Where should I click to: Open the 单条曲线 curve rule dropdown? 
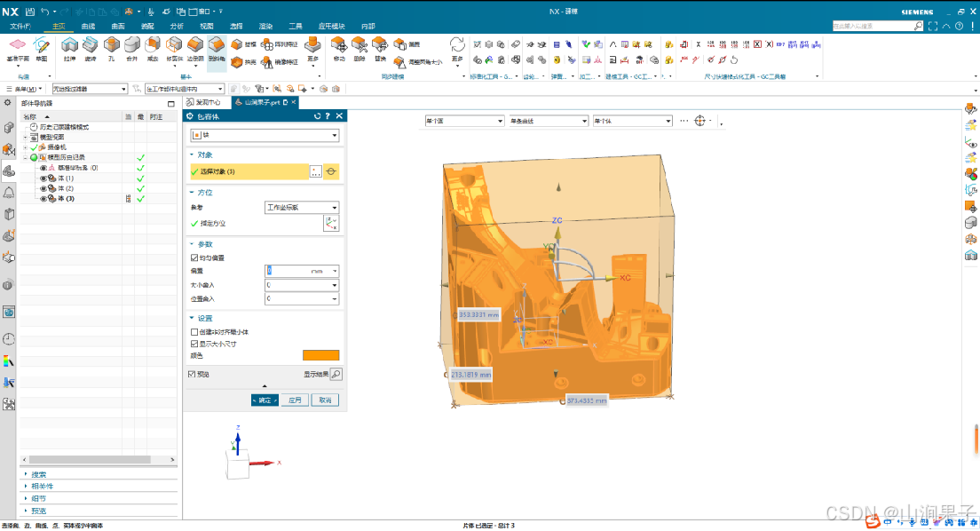(549, 121)
